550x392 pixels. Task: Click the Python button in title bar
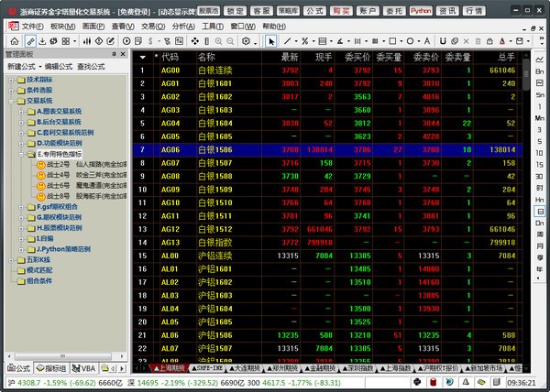421,10
